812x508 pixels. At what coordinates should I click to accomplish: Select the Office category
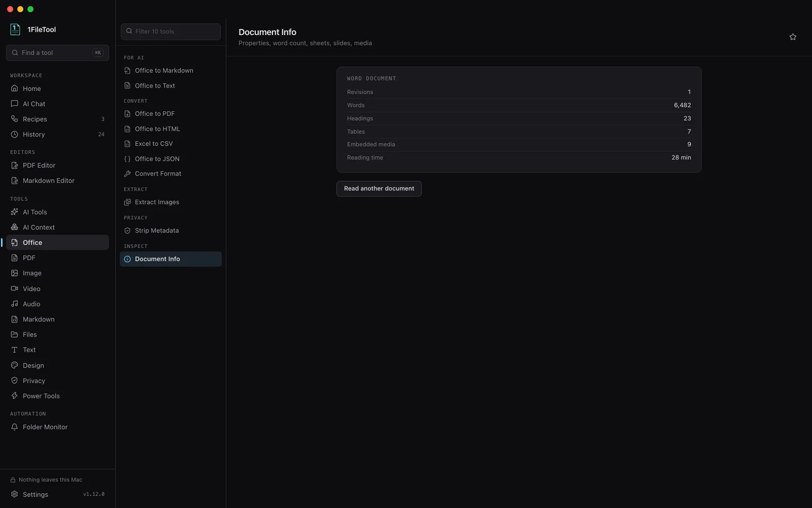click(x=57, y=242)
